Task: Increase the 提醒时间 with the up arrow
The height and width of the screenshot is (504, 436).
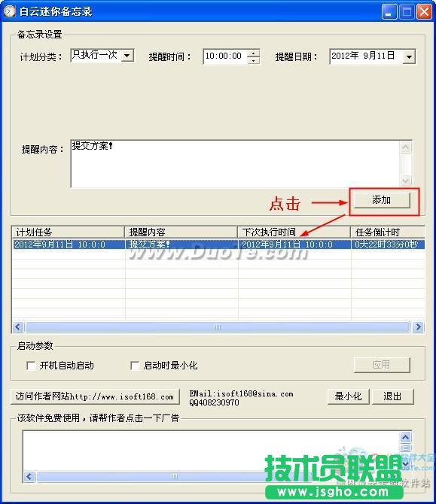Action: pos(254,53)
